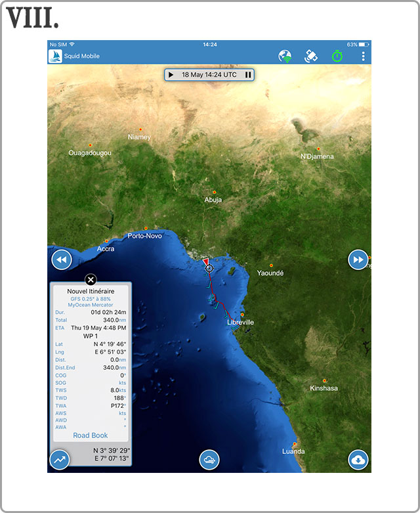Pause the forecast time animation
420x513 pixels.
(248, 75)
